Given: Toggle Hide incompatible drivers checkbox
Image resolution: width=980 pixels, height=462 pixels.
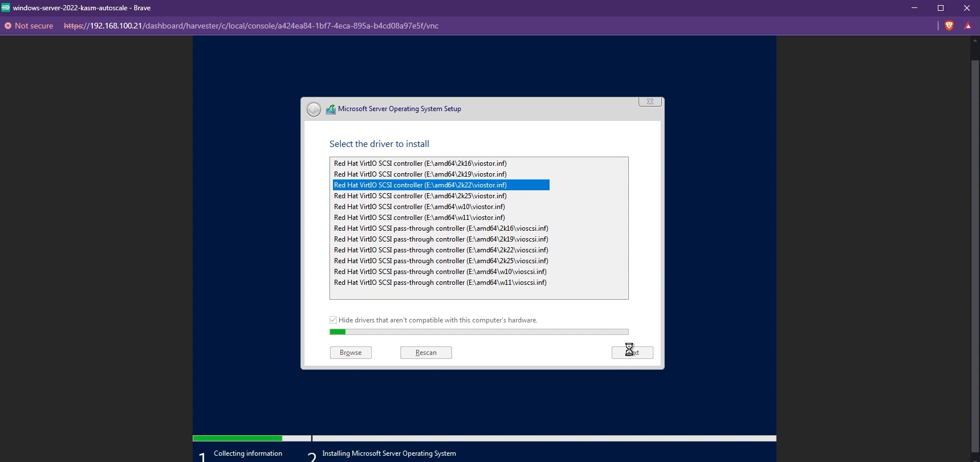Looking at the screenshot, I should pos(334,320).
